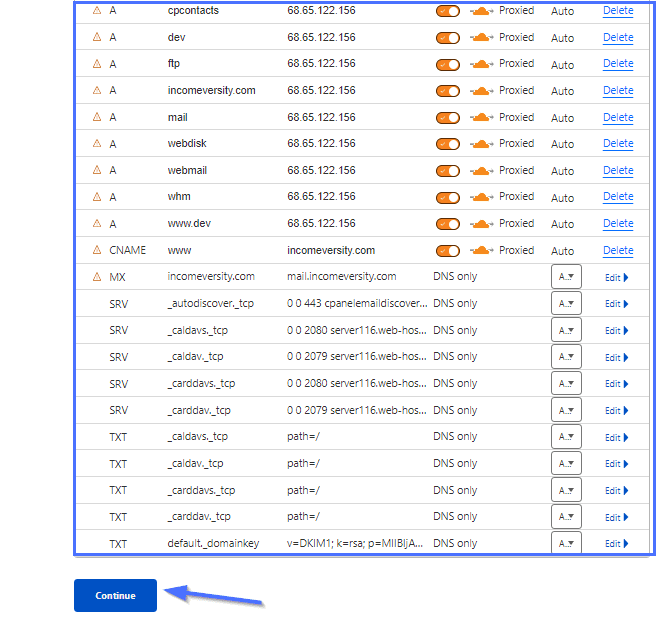Open the TTL dropdown for TXT _caldav._tcp
This screenshot has height=620, width=672.
566,463
